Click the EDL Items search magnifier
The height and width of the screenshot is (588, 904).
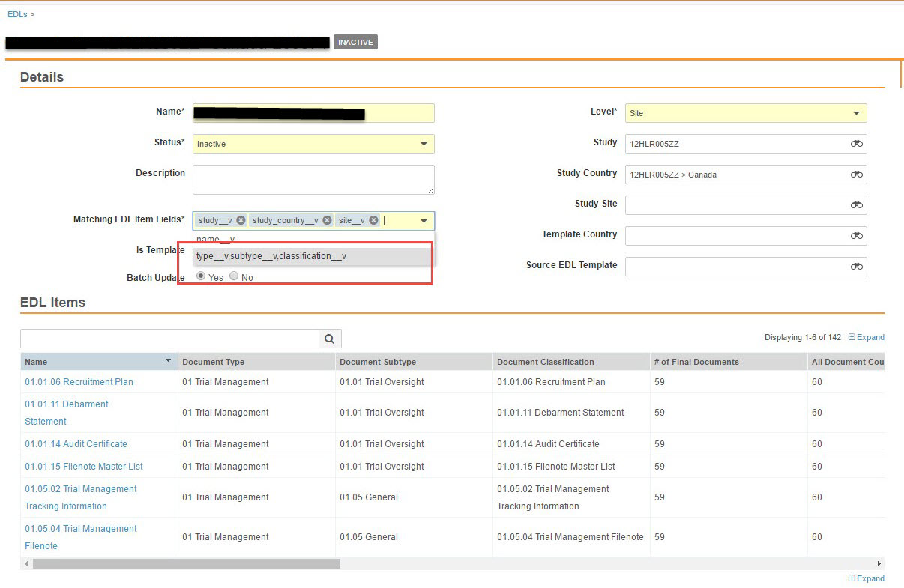point(330,339)
